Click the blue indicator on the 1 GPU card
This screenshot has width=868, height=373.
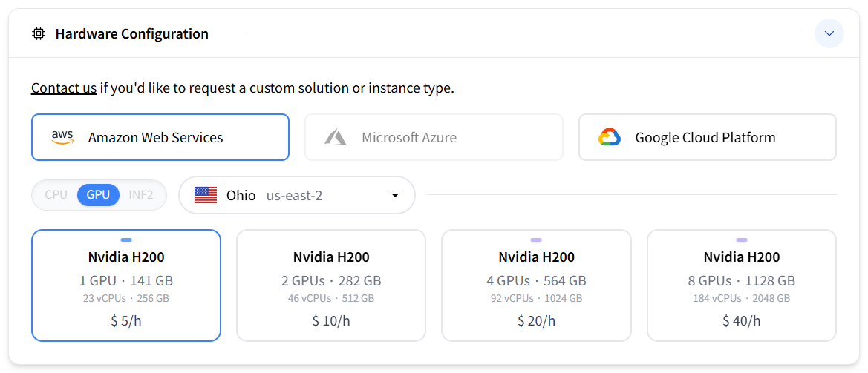(x=126, y=240)
